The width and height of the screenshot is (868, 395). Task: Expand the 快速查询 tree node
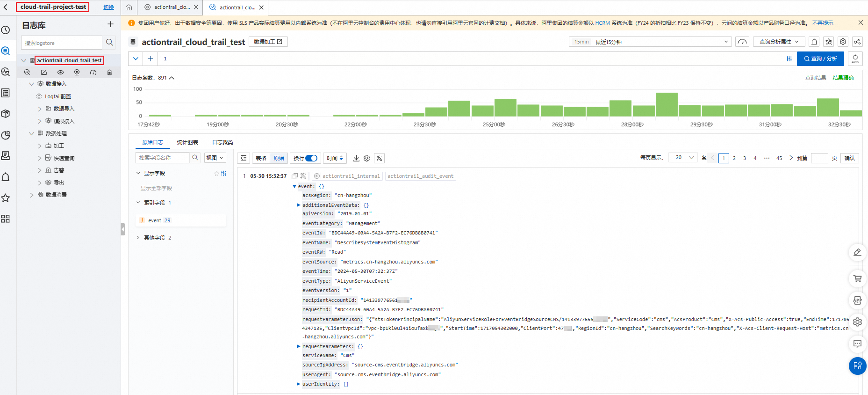(39, 158)
